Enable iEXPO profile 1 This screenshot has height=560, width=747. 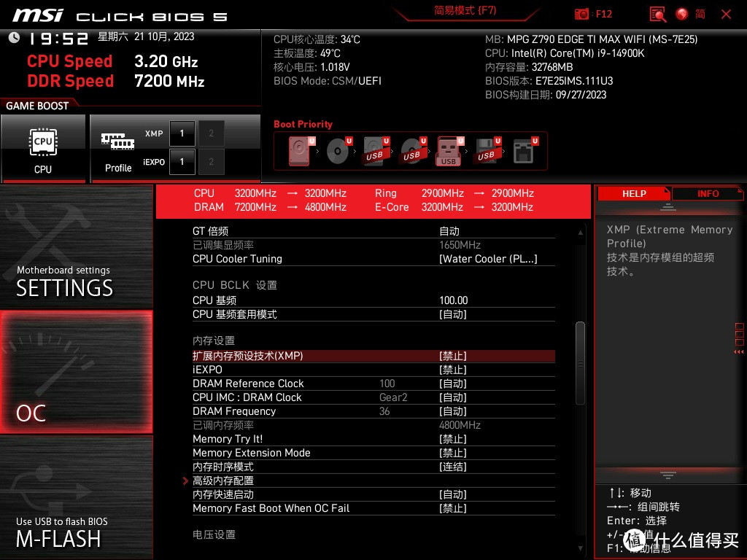[182, 161]
